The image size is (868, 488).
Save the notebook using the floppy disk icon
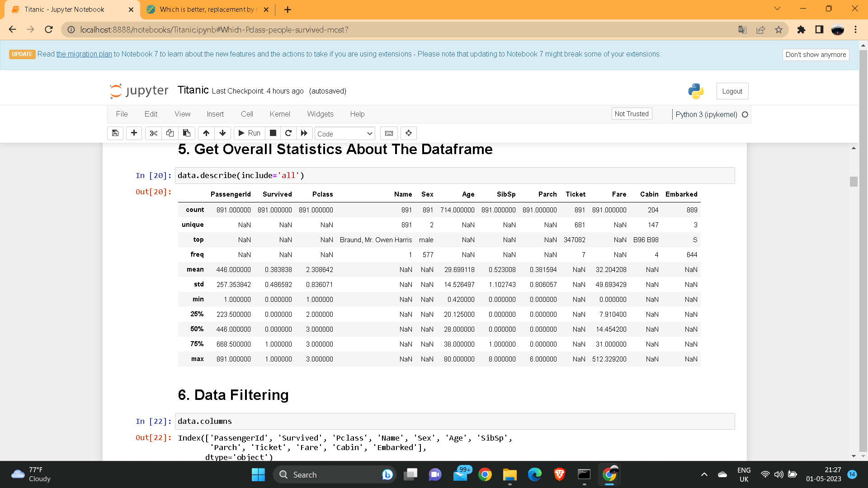point(115,133)
